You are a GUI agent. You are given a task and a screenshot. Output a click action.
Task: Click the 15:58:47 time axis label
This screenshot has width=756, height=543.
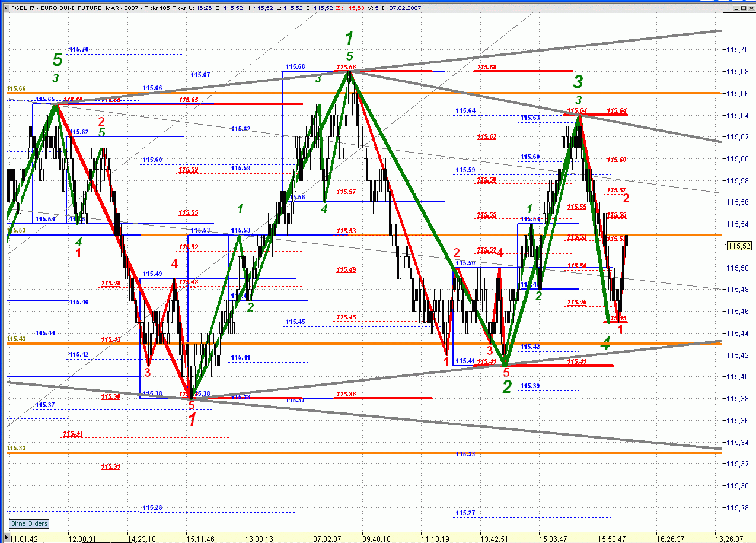pos(612,539)
